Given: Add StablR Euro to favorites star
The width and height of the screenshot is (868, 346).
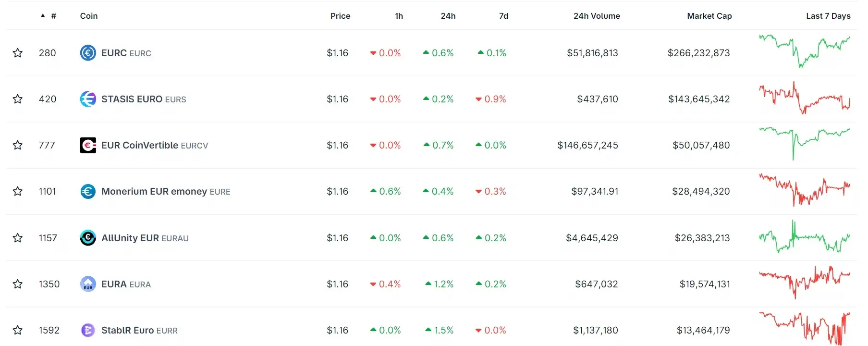Looking at the screenshot, I should point(18,330).
